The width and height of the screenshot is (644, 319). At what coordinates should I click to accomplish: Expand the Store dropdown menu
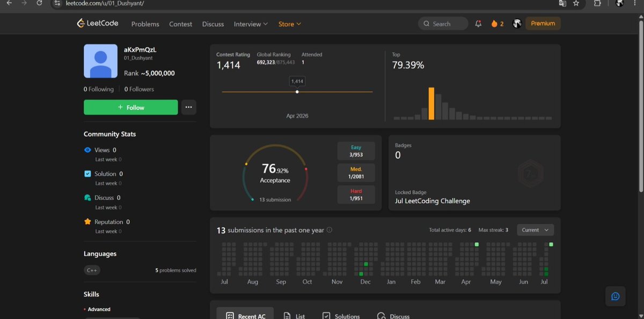pos(290,24)
